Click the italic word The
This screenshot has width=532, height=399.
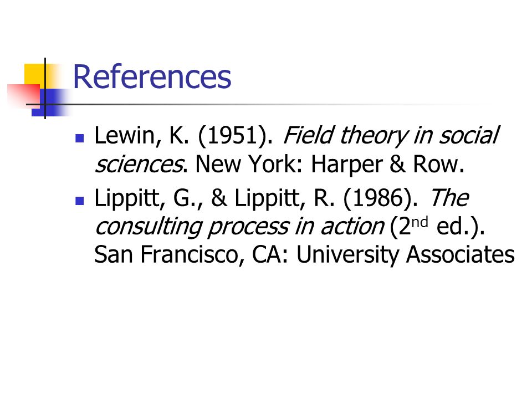[x=450, y=198]
